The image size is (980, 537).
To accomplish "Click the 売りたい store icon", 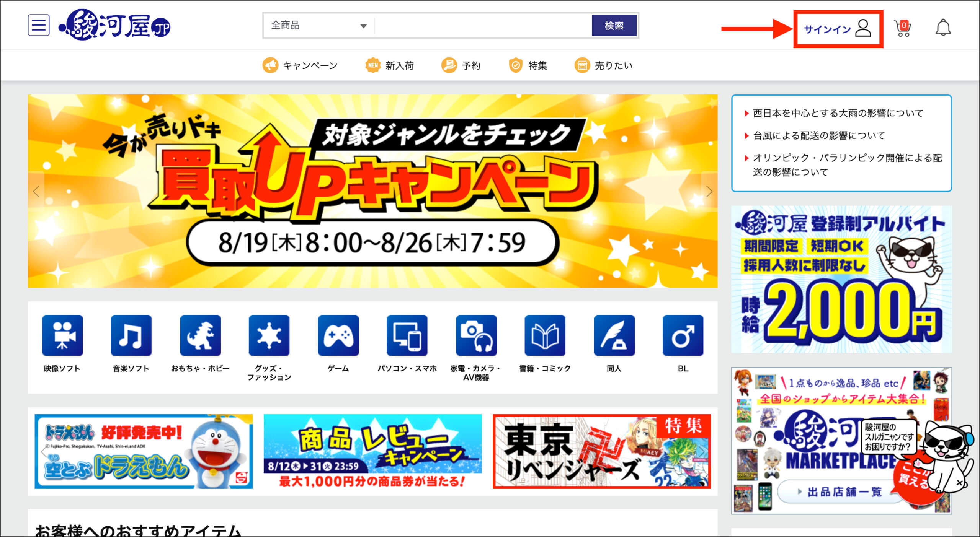I will coord(582,65).
